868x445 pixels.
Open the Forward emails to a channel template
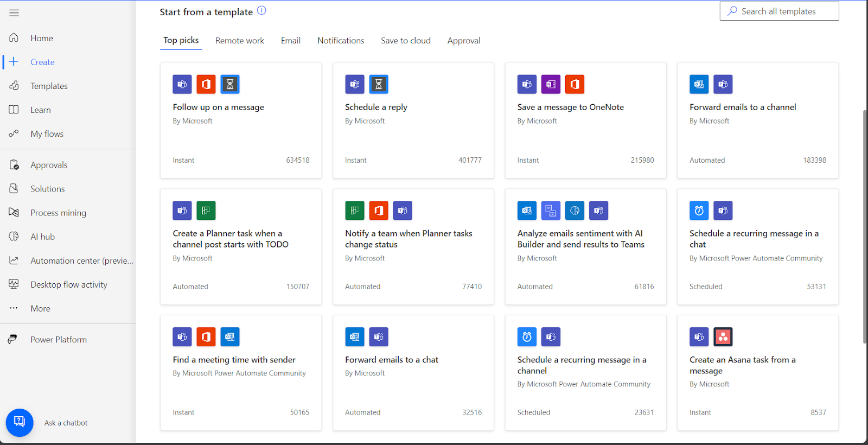coord(743,107)
